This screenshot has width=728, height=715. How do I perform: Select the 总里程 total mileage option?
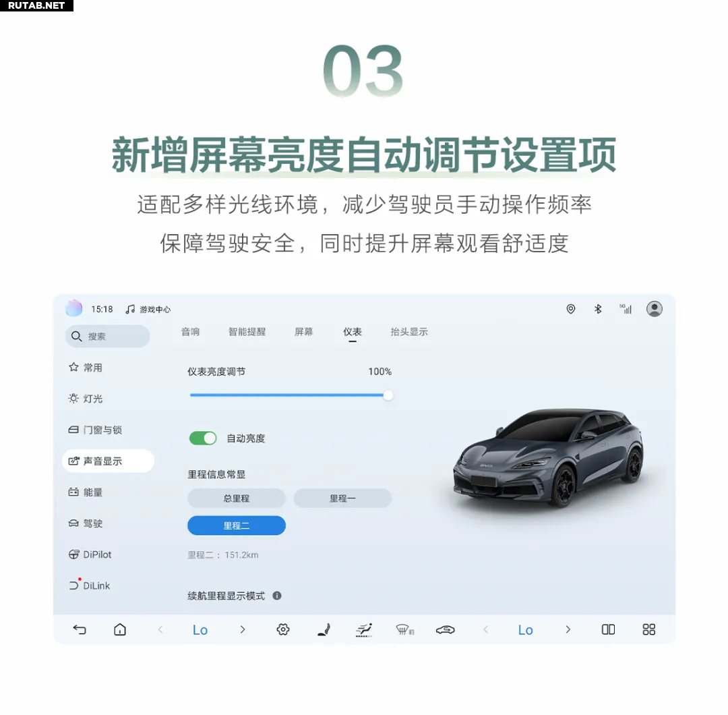tap(237, 498)
